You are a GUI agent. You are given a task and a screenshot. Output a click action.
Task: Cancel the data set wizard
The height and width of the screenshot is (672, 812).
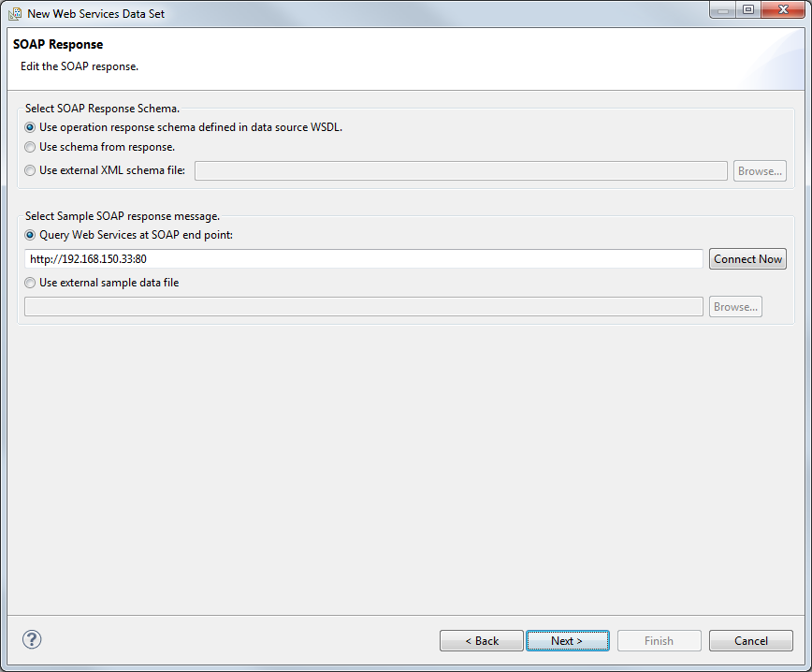750,641
